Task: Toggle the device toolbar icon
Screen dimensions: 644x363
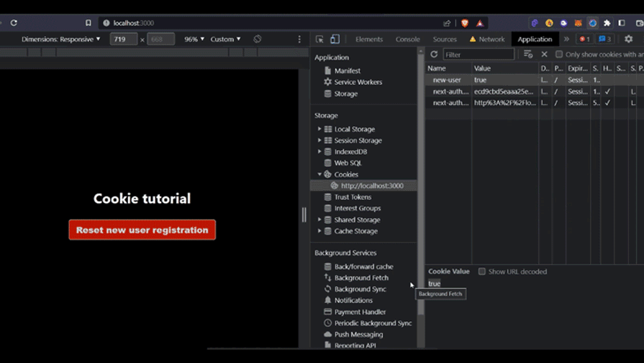Action: (x=335, y=40)
